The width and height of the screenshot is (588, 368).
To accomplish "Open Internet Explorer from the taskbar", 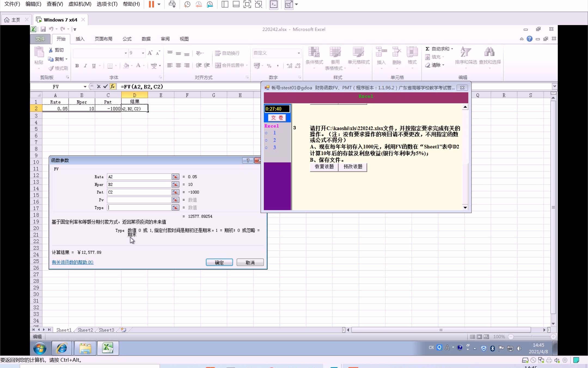I will [x=62, y=348].
